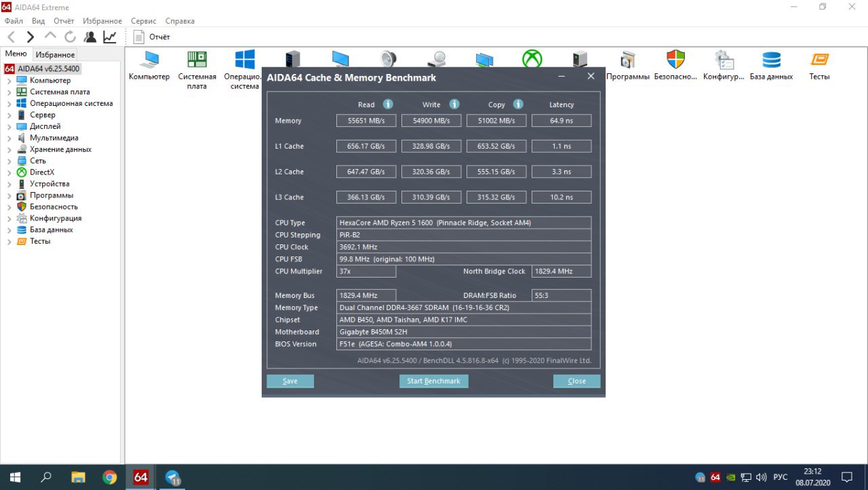Click the info icon next to Write
The image size is (868, 490).
454,104
